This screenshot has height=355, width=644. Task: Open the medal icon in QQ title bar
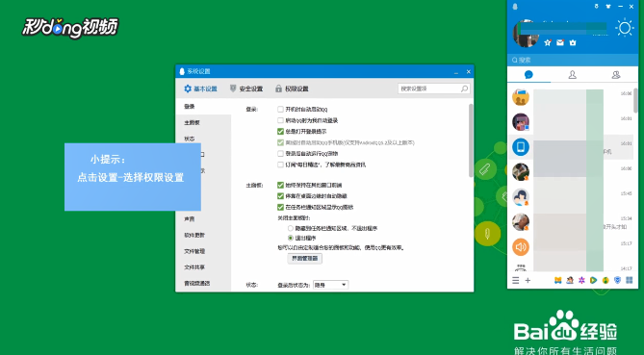597,7
